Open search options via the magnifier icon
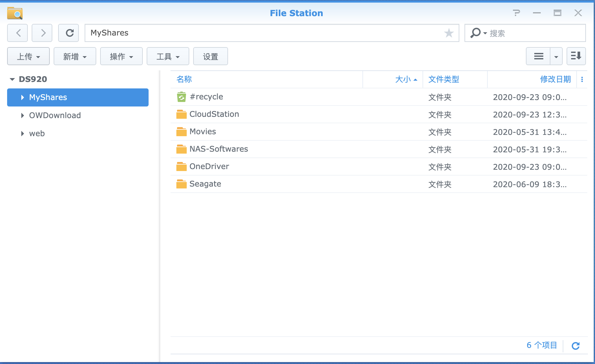Screen dimensions: 595x364 pyautogui.click(x=479, y=33)
